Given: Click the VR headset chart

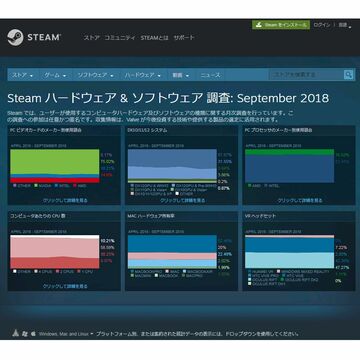Looking at the screenshot, I should (x=290, y=252).
